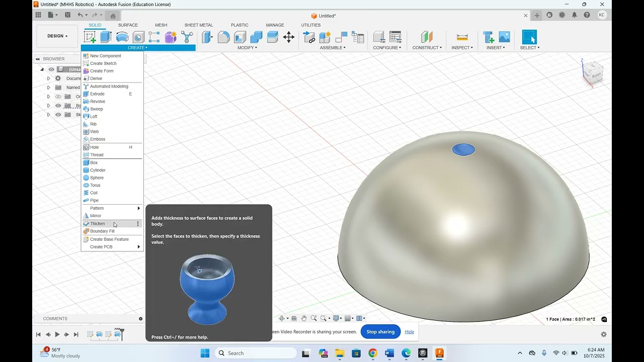
Task: Click the Save icon
Action: [67, 15]
